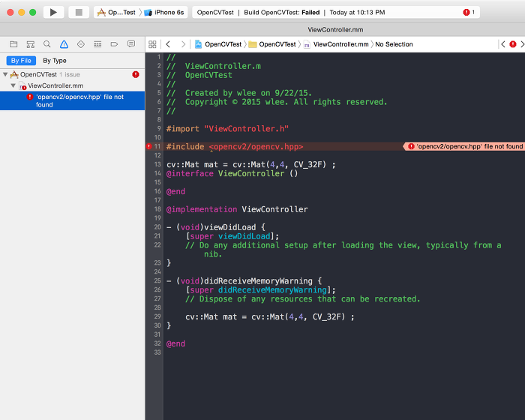Go back to previous file in editor

tap(169, 44)
